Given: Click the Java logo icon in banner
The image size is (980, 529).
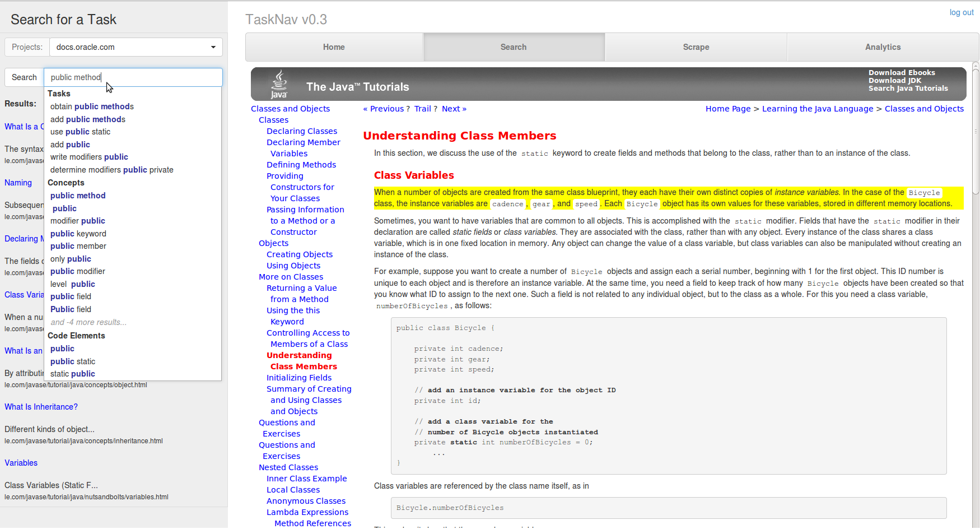Looking at the screenshot, I should pyautogui.click(x=279, y=85).
